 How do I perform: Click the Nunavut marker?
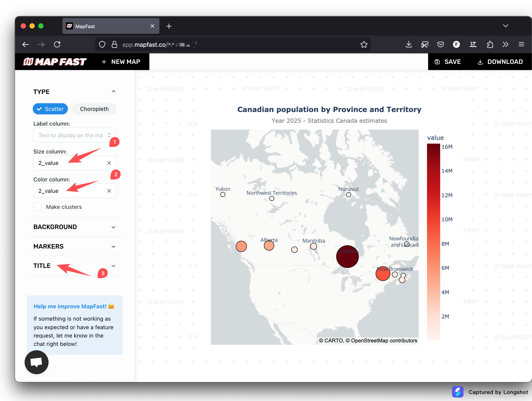tap(349, 195)
